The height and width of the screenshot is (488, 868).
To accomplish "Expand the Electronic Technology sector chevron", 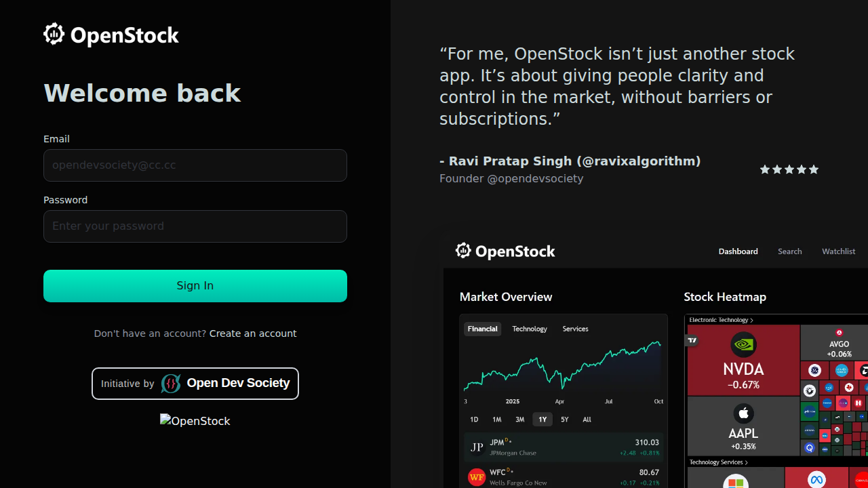I will tap(751, 320).
